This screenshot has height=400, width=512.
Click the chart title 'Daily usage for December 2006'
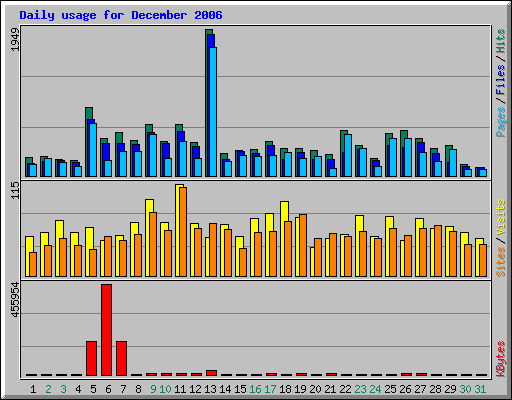point(121,15)
